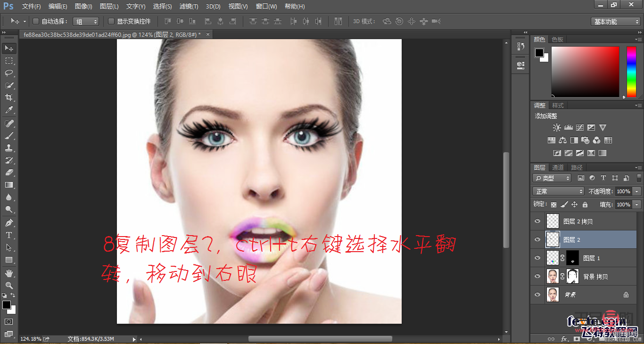Click the 基本功能 workspace button
The width and height of the screenshot is (644, 344).
pos(615,21)
